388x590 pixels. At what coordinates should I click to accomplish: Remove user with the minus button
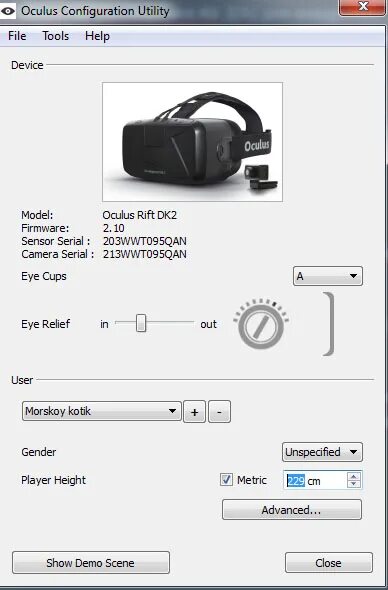[x=219, y=412]
